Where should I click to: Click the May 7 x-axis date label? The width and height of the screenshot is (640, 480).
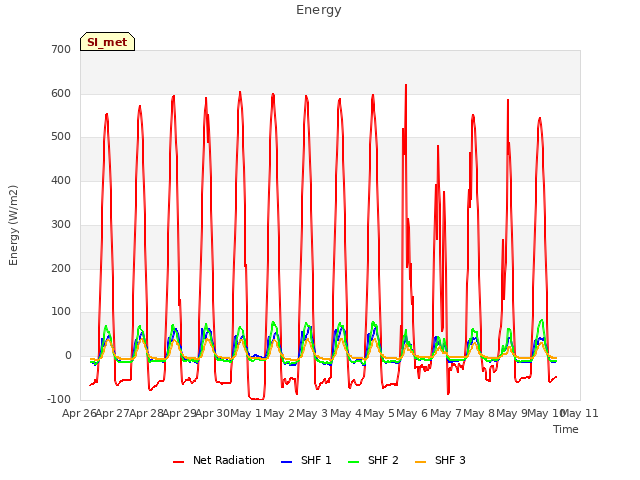[x=446, y=413]
